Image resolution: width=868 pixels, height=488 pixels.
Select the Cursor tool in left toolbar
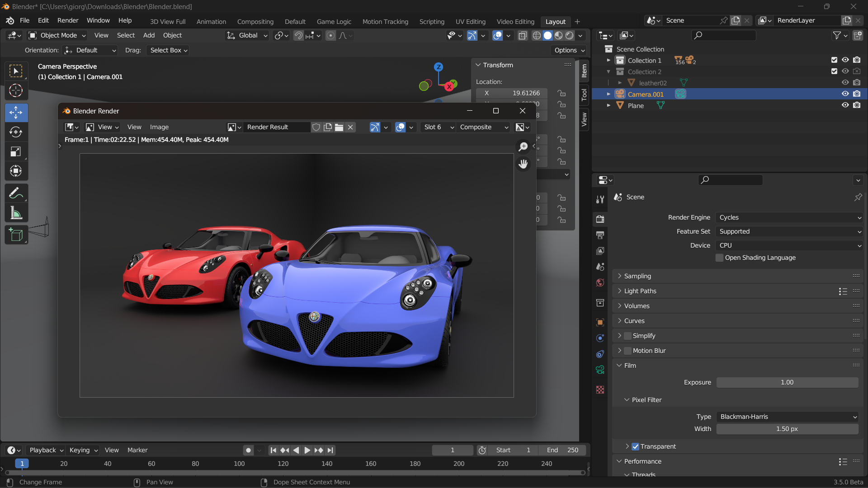tap(16, 91)
